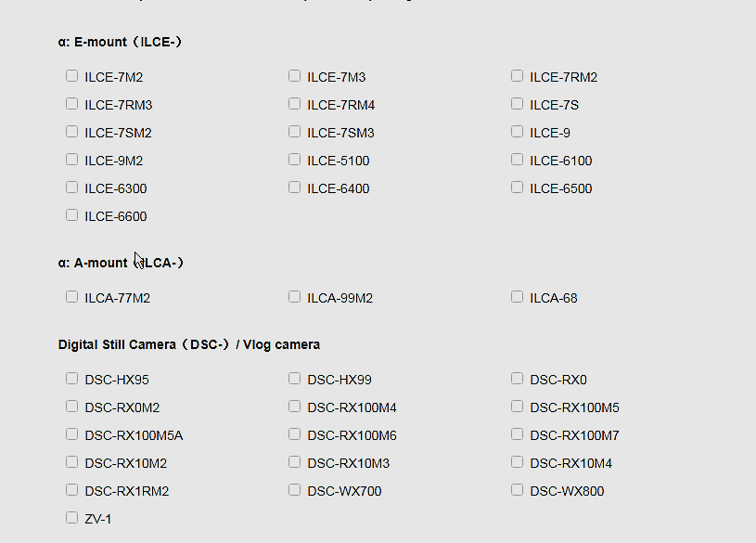Tick the ILCE-6400 camera box
This screenshot has height=543, width=756.
tap(295, 187)
